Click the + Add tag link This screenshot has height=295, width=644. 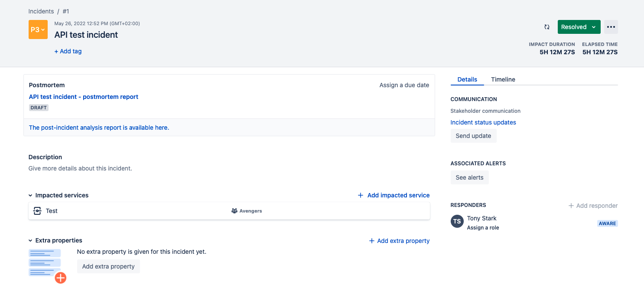tap(68, 51)
